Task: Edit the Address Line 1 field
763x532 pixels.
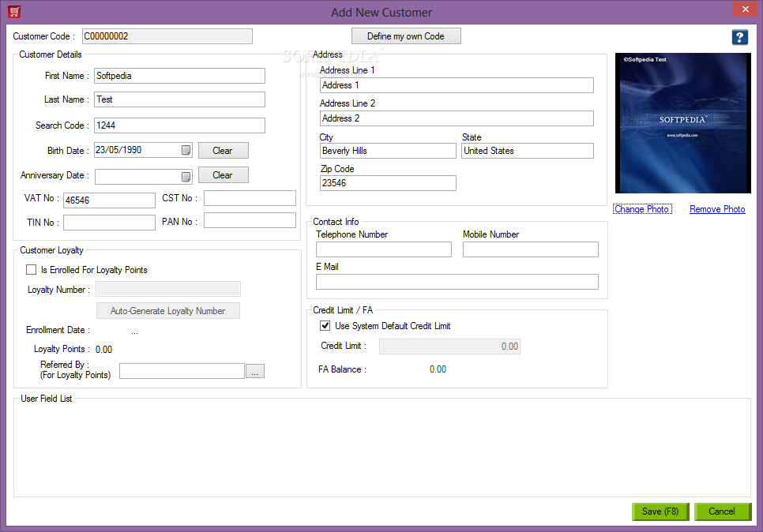Action: (x=457, y=85)
